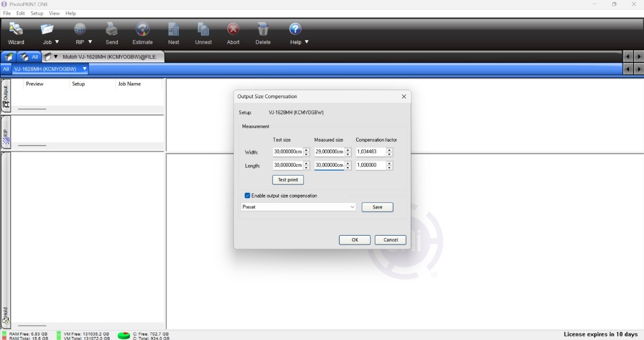Expand the Help dropdown arrow
The image size is (644, 340).
click(x=306, y=42)
